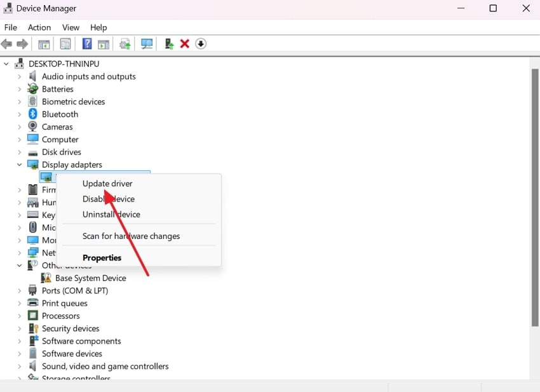Select the Security devices tree row

pyautogui.click(x=71, y=328)
